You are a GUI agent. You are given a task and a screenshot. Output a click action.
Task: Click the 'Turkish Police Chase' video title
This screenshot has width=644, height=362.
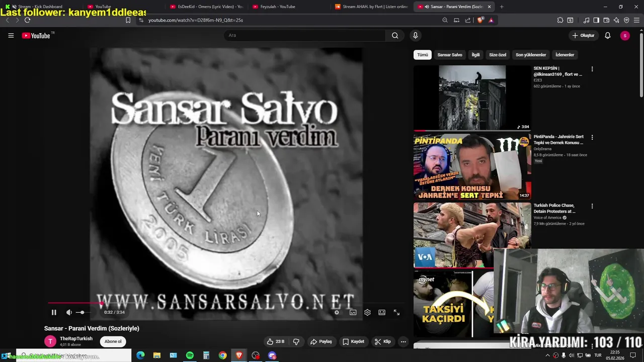click(x=554, y=208)
